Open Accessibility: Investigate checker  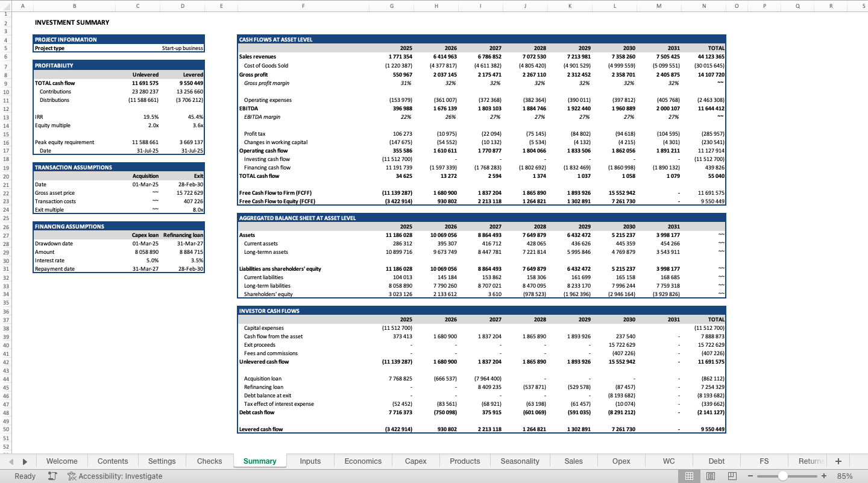coord(115,476)
